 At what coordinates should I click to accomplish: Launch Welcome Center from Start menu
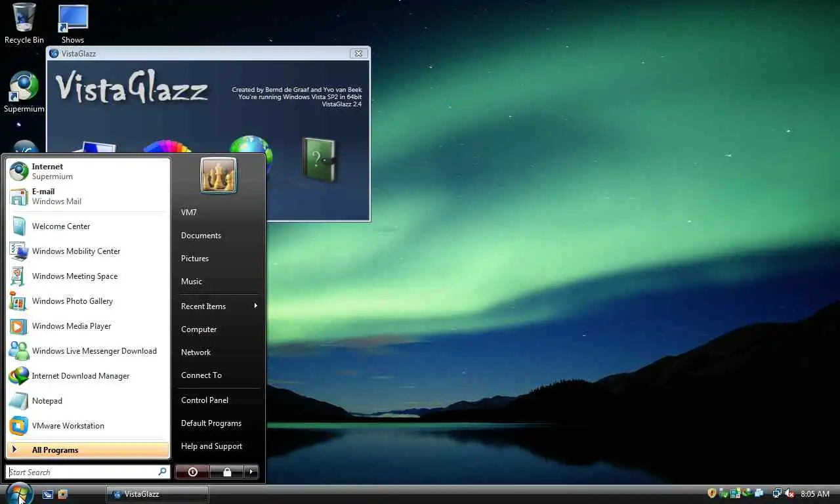click(x=88, y=226)
